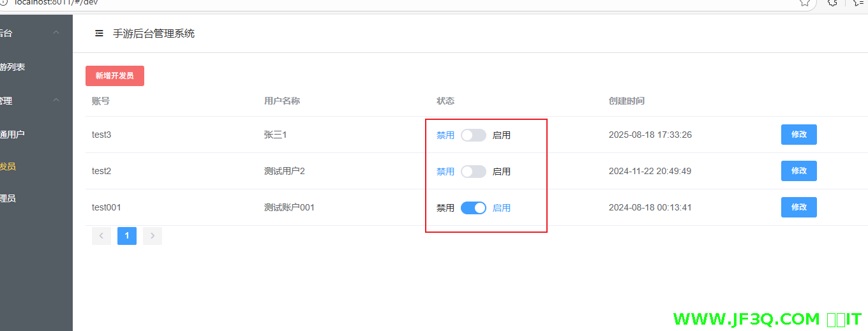868x331 pixels.
Task: Click the bookmark star in the address bar
Action: click(805, 3)
